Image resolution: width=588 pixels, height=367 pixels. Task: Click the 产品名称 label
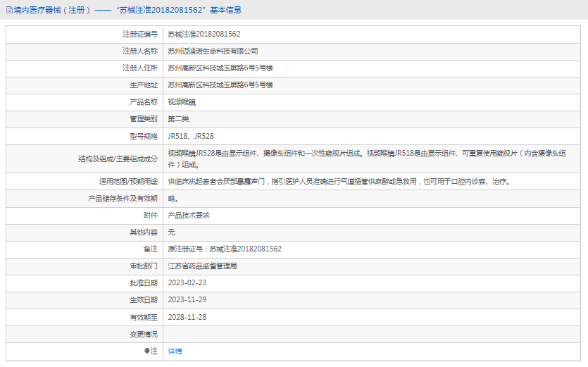point(144,102)
